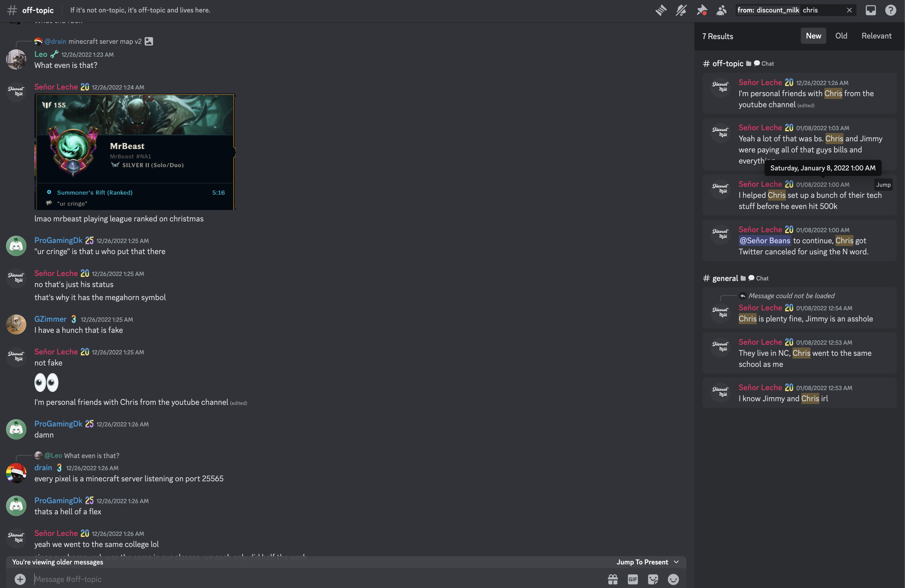Jump to the 'I helped Chris set up' result
905x588 pixels.
(883, 185)
